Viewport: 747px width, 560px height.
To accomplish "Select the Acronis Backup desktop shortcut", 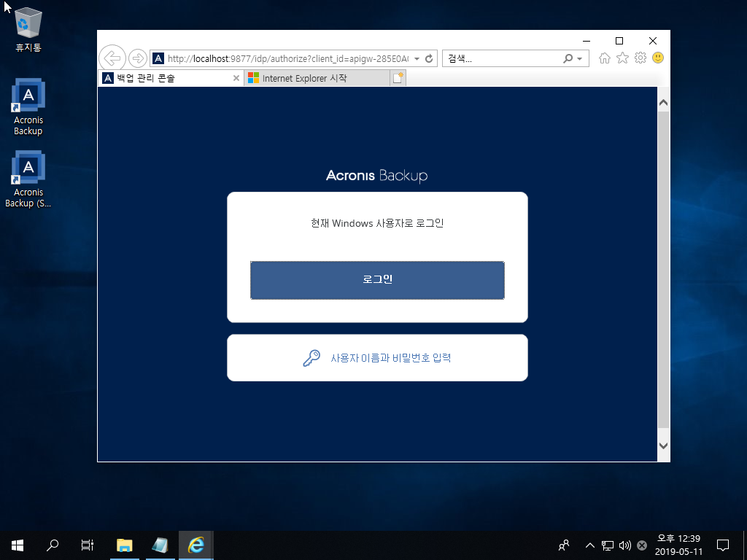I will tap(28, 107).
